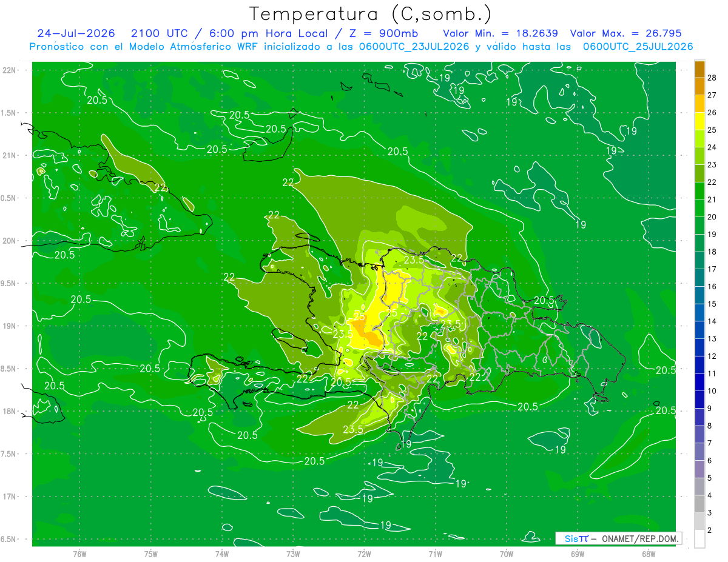Click the latitude axis label "9.5N"

point(9,283)
